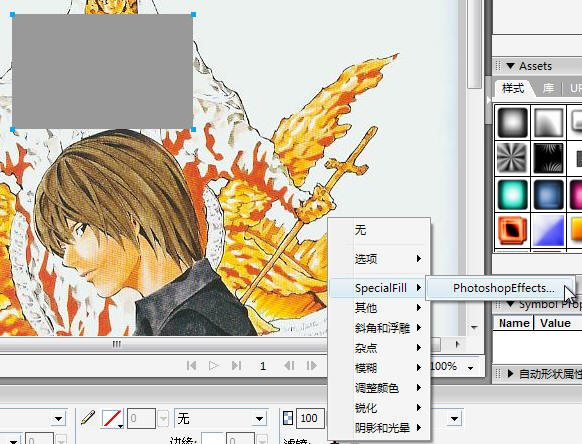Image resolution: width=582 pixels, height=444 pixels.
Task: Apply the dark blue glow style
Action: [549, 195]
